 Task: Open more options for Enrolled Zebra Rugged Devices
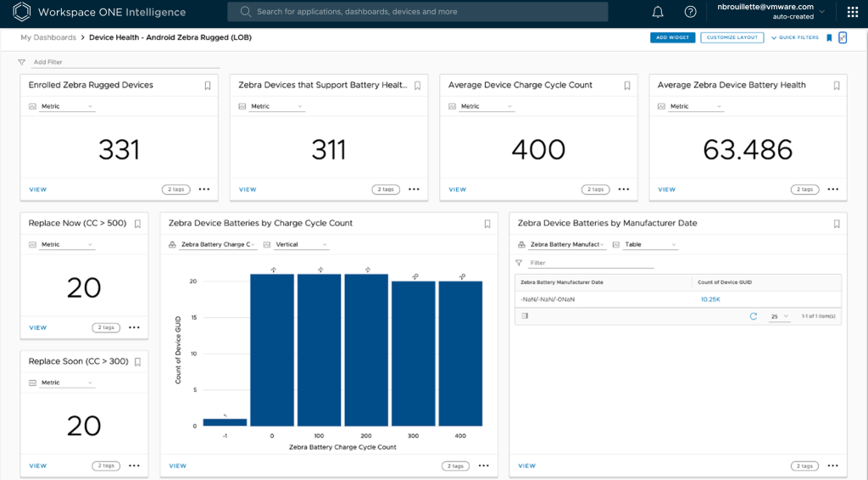click(x=204, y=189)
